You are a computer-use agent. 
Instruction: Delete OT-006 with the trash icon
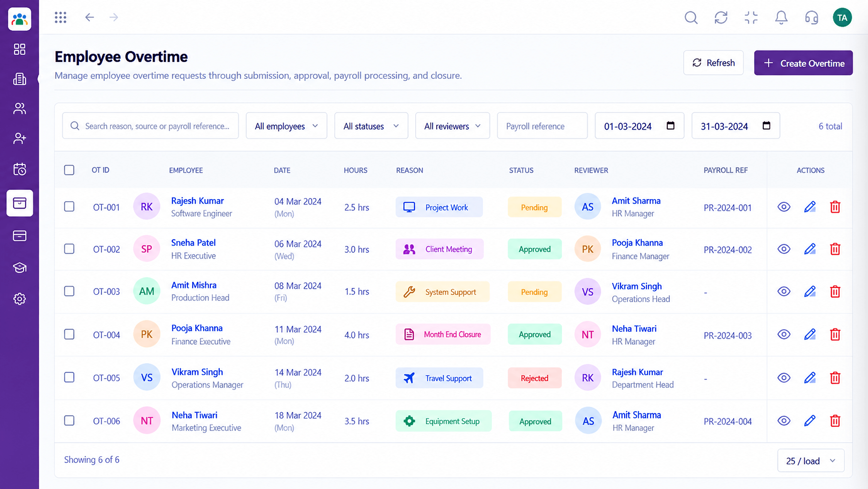click(835, 421)
